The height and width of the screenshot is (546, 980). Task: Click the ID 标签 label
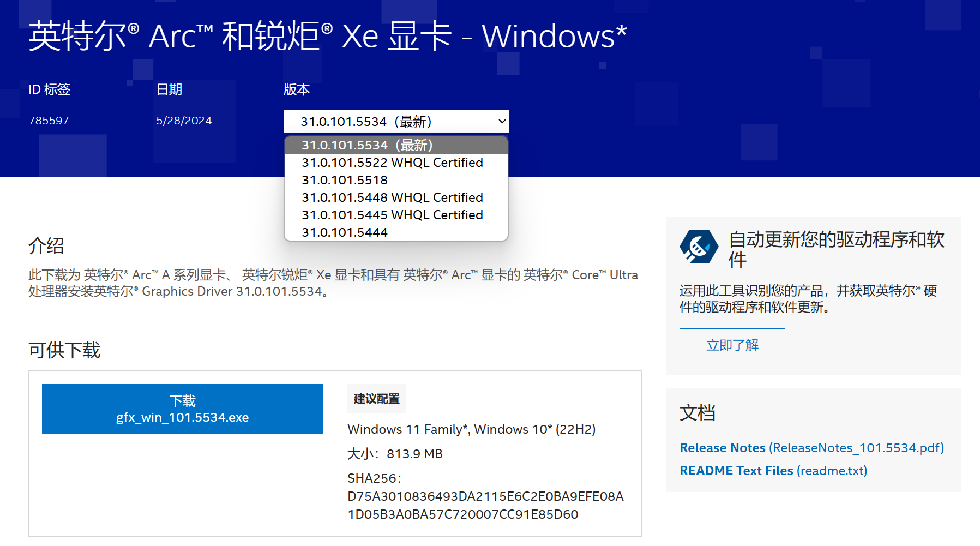pyautogui.click(x=50, y=89)
